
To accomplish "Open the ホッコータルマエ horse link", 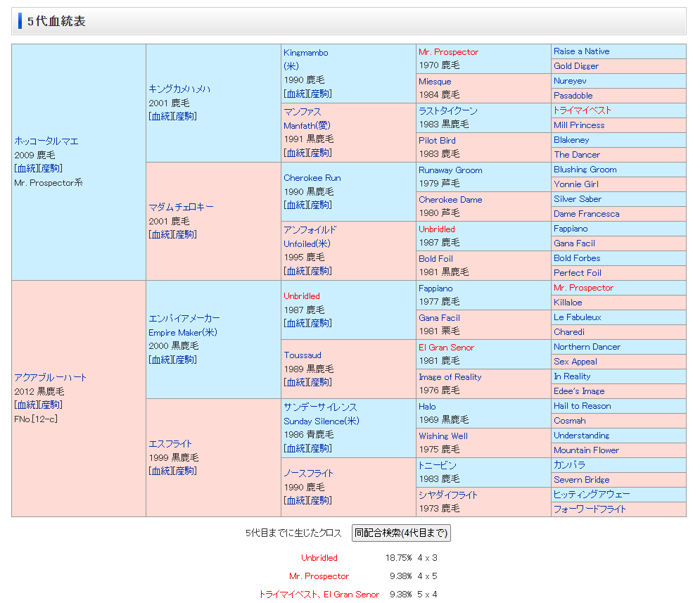I will point(46,141).
